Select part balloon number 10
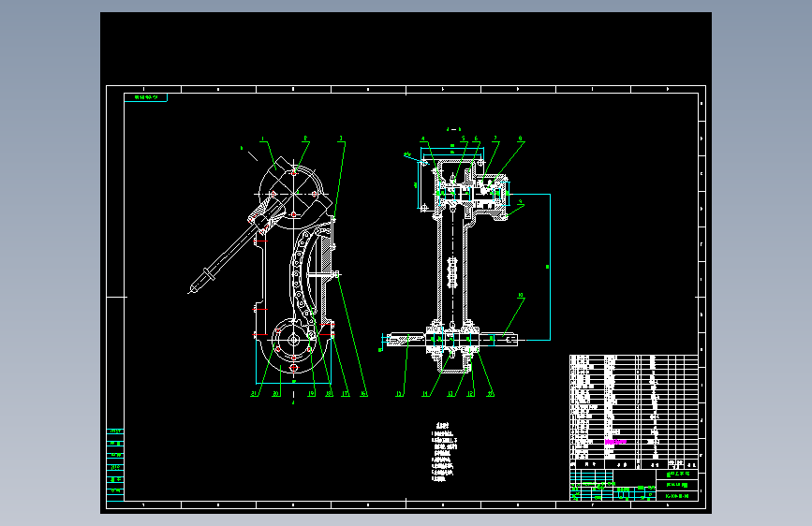The image size is (812, 526). [521, 296]
